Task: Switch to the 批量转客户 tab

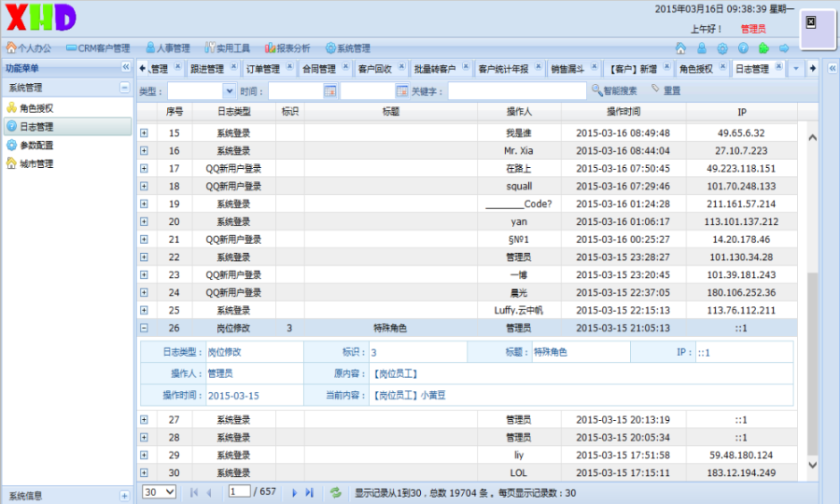Action: coord(434,68)
